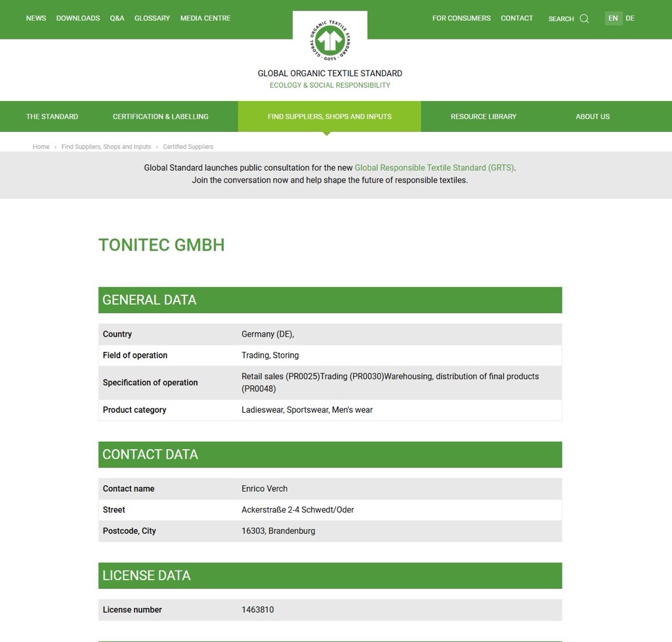Click the license number 1463810
The height and width of the screenshot is (642, 672).
[257, 609]
